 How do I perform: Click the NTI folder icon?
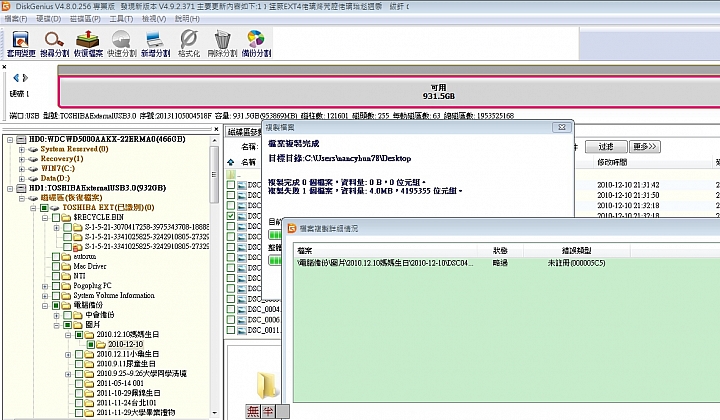point(67,276)
